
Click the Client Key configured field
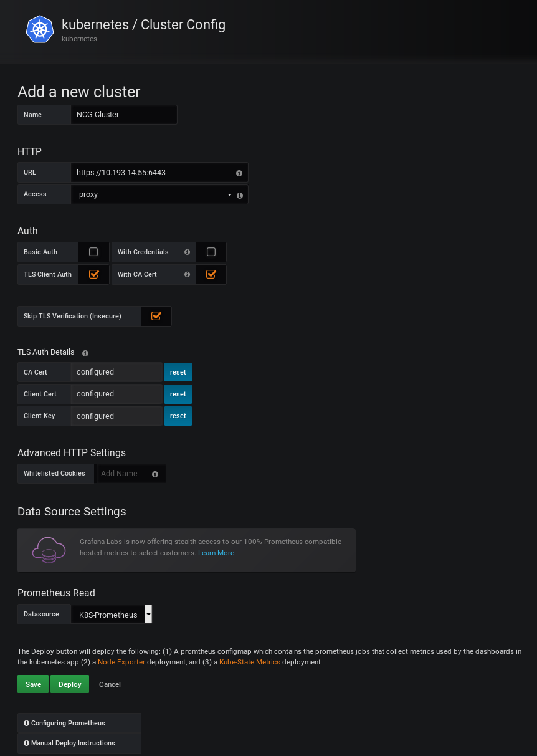click(116, 416)
